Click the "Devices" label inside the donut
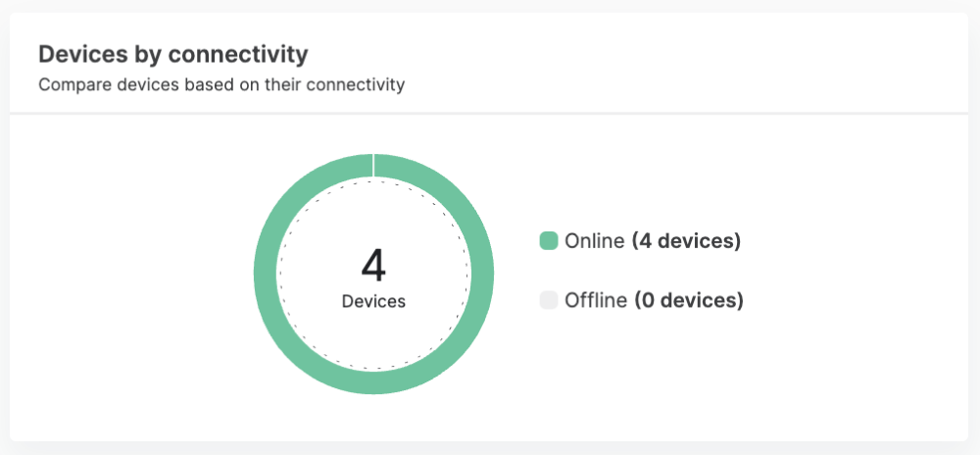Viewport: 980px width, 455px height. click(x=373, y=302)
